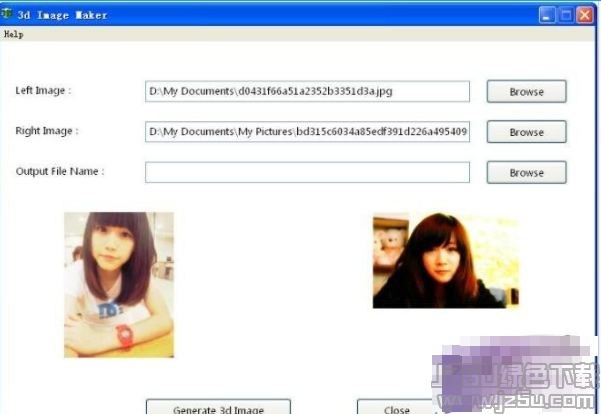Open the Help menu
This screenshot has height=414, width=601.
tap(13, 34)
